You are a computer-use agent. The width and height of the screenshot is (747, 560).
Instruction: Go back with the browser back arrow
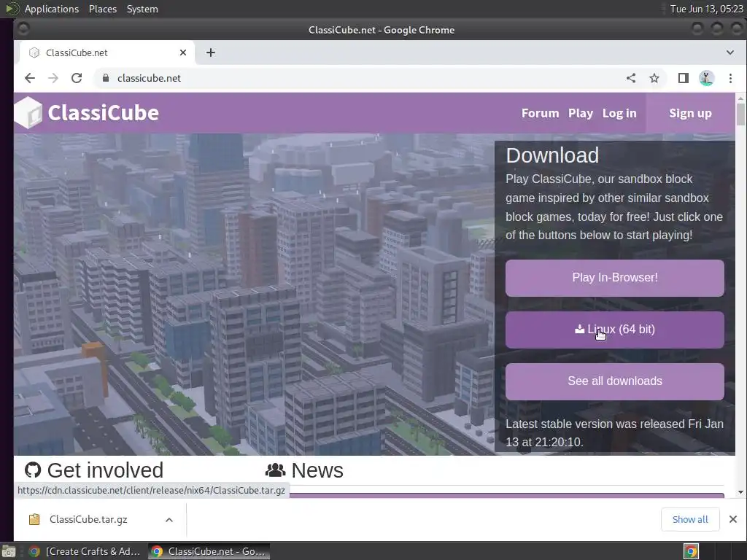tap(29, 78)
